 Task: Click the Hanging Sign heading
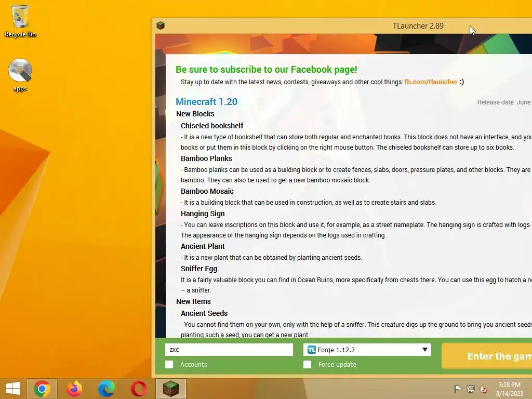tap(203, 214)
